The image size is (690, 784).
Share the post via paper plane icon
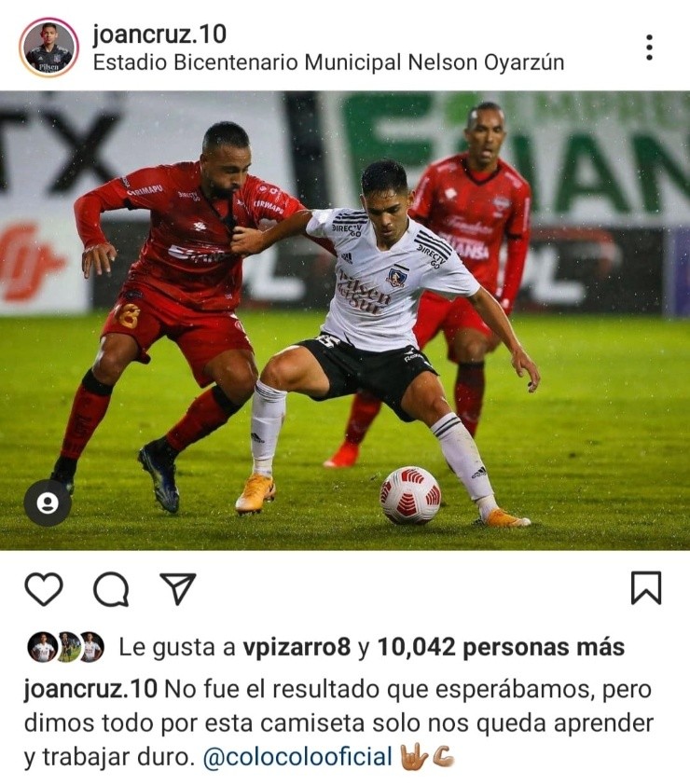point(177,589)
